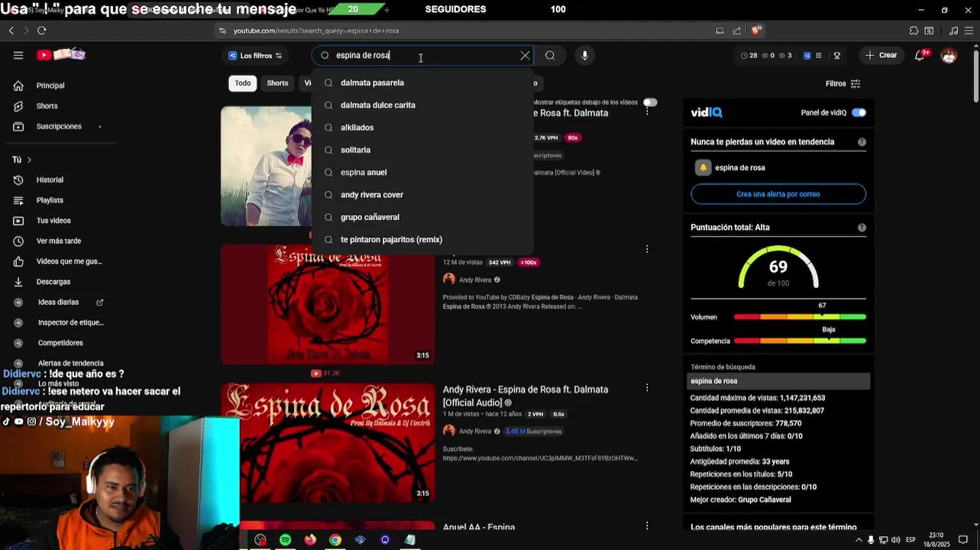Open more options for first video result
Screen dimensions: 980x550
tap(647, 112)
